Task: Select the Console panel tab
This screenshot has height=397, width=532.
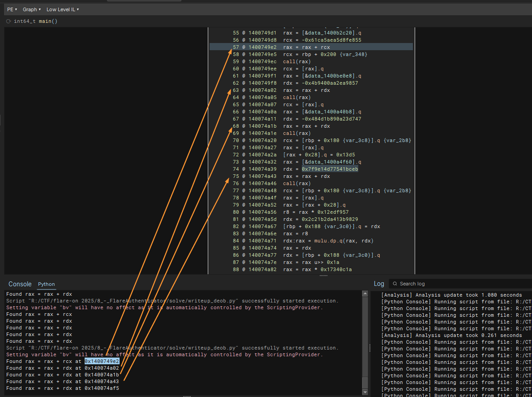Action: 20,284
